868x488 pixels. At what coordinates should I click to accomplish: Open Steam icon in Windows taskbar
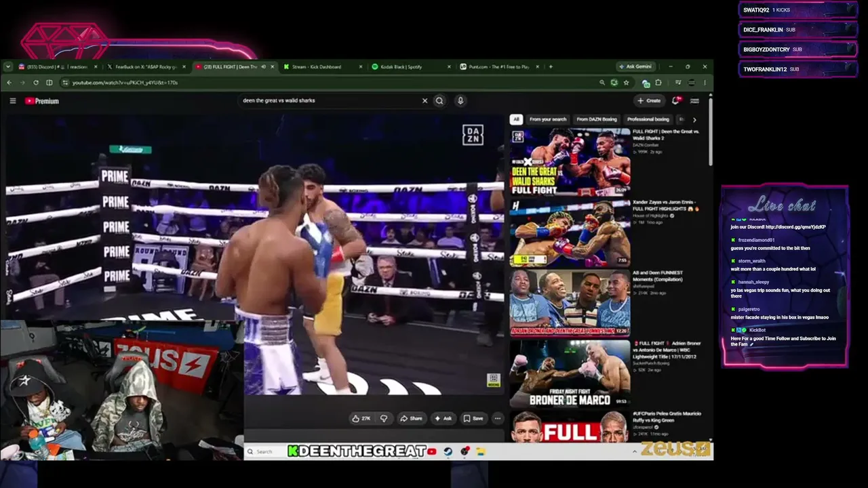(x=448, y=451)
